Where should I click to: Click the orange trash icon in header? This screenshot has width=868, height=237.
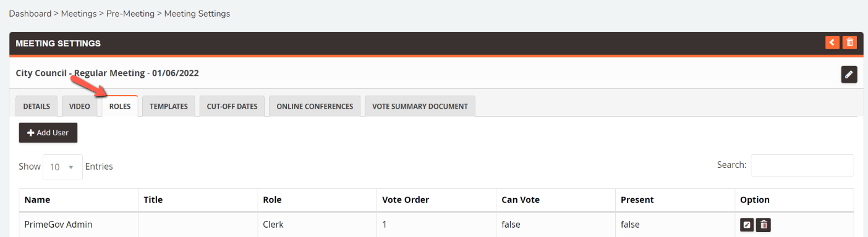(x=850, y=43)
